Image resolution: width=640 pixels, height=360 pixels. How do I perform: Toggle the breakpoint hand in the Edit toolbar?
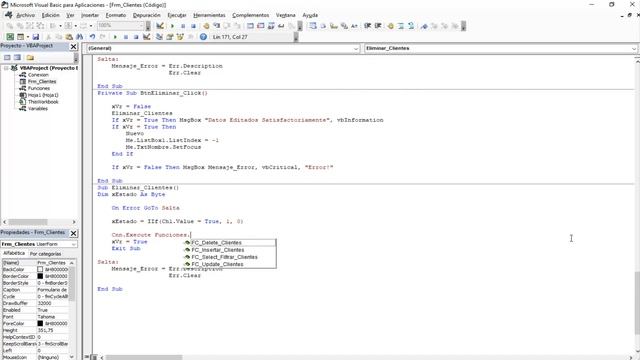tap(391, 26)
